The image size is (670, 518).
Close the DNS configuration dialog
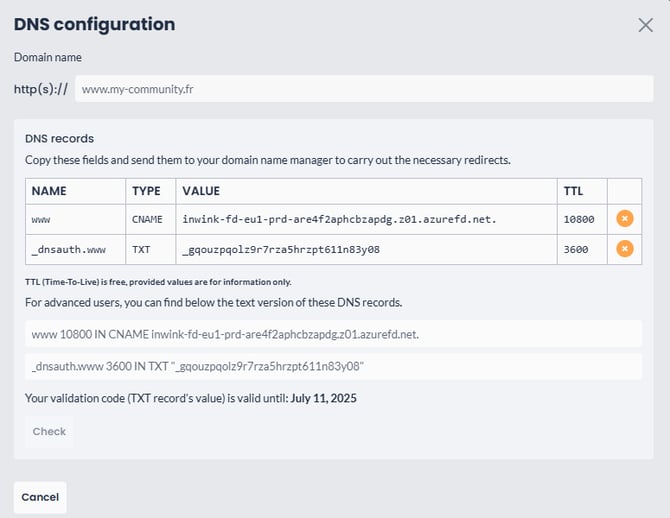coord(645,25)
